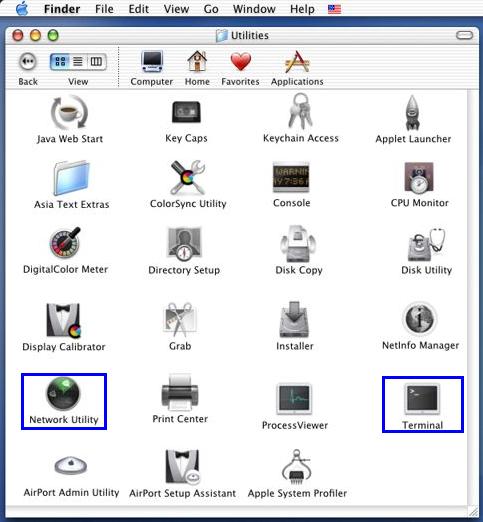
Task: Click the Utilities folder title icon
Action: click(221, 35)
